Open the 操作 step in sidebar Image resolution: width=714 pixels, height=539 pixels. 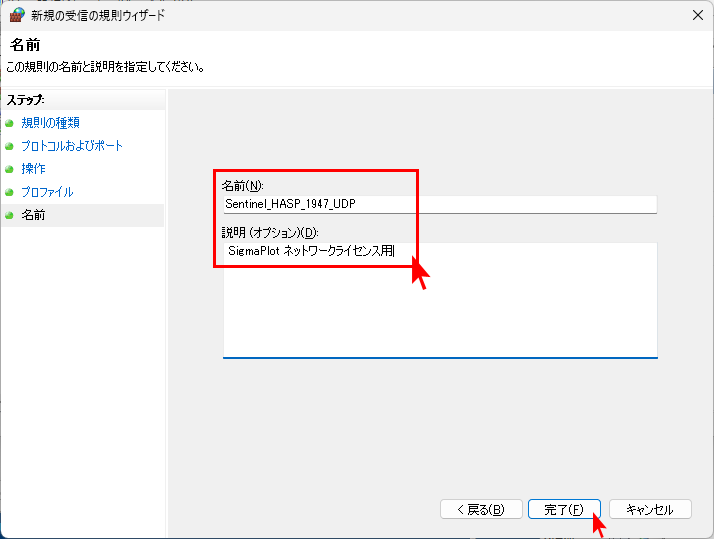point(33,169)
